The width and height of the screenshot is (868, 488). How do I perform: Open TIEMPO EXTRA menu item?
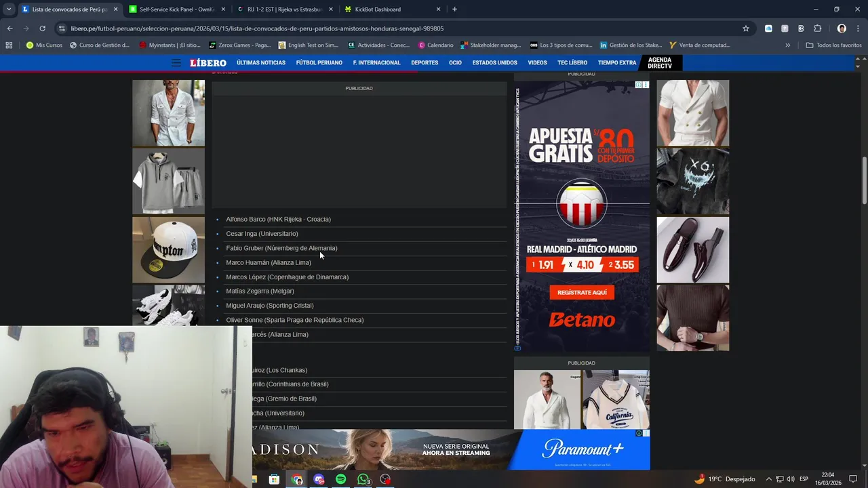point(617,63)
